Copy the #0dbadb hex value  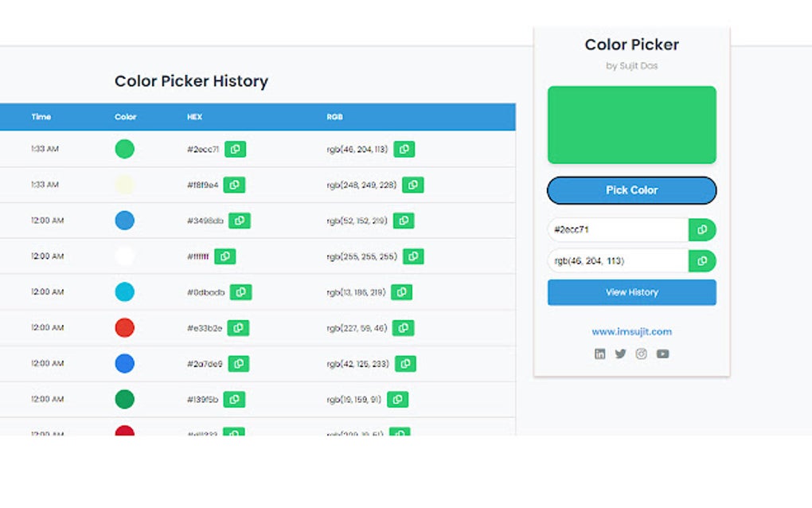[x=240, y=291]
